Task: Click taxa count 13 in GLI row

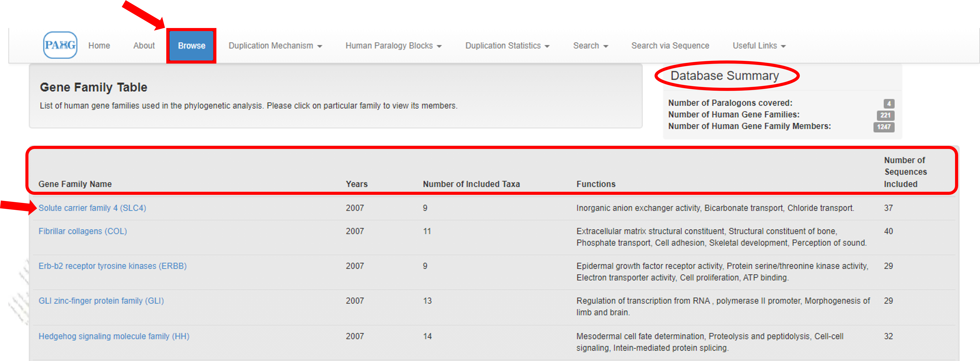Action: click(427, 301)
